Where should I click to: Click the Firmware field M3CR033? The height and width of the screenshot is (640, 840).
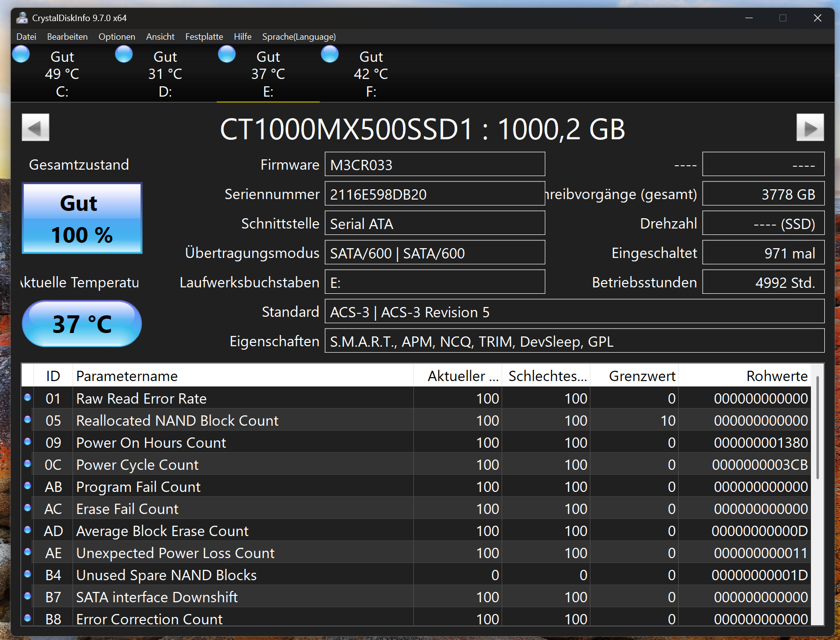[x=435, y=164]
